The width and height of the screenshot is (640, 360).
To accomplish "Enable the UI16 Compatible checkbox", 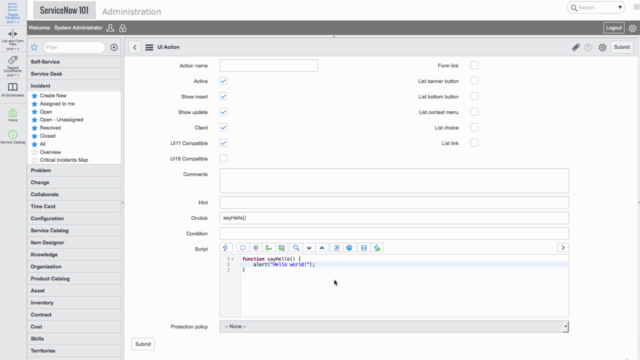I will pyautogui.click(x=223, y=158).
